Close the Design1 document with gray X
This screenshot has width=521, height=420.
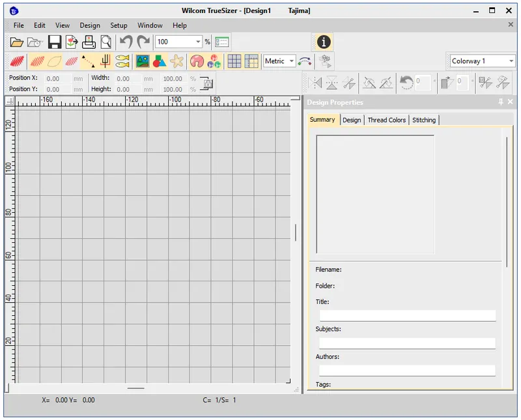(x=511, y=24)
